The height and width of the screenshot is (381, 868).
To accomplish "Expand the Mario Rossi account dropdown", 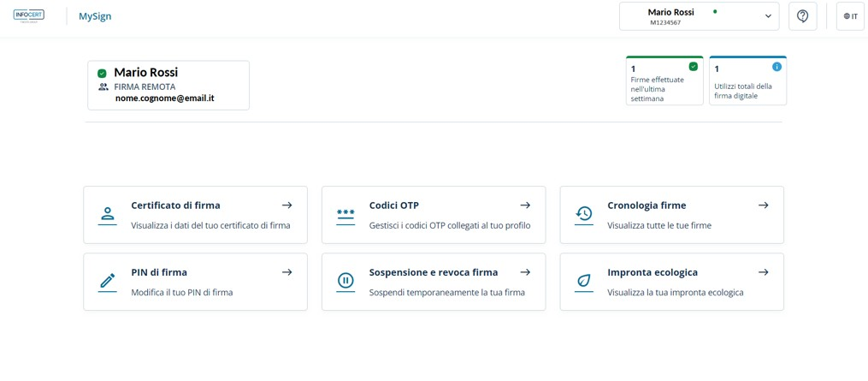I will [698, 16].
